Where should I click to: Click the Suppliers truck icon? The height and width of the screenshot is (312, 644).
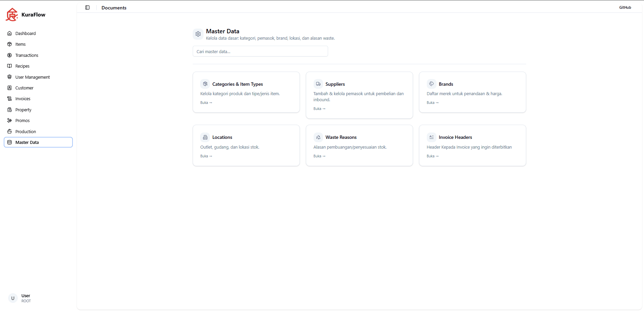pos(318,84)
